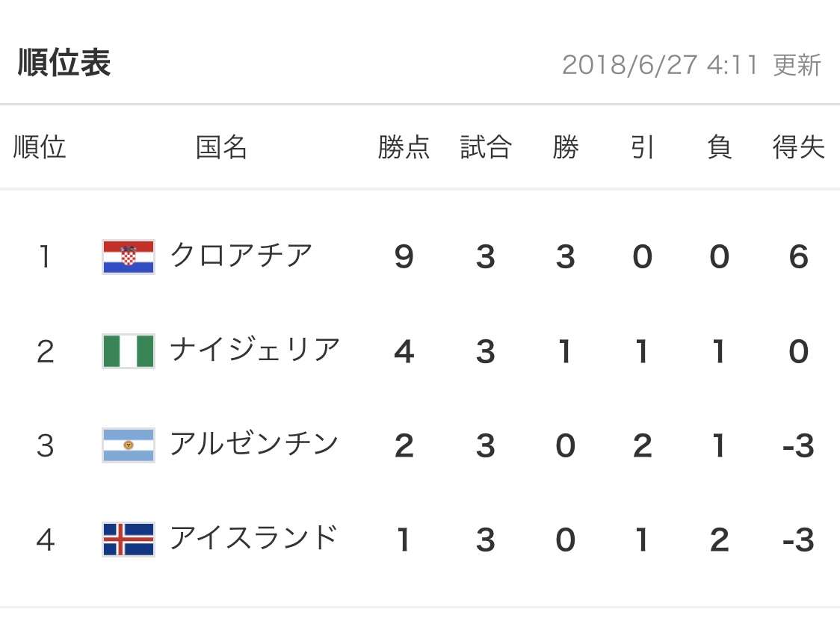This screenshot has width=840, height=618.
Task: Open the ナイジェリア team name
Action: pos(255,350)
